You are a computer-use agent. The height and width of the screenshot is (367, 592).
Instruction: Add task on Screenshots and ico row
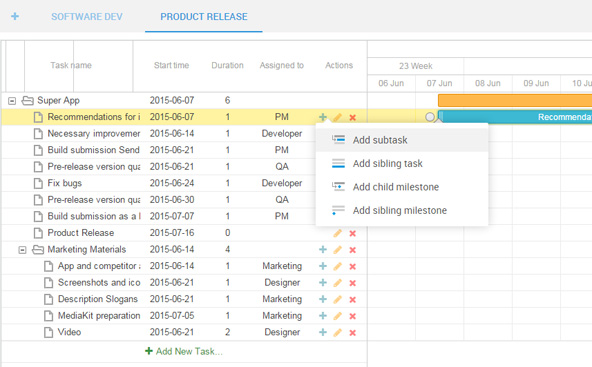323,283
